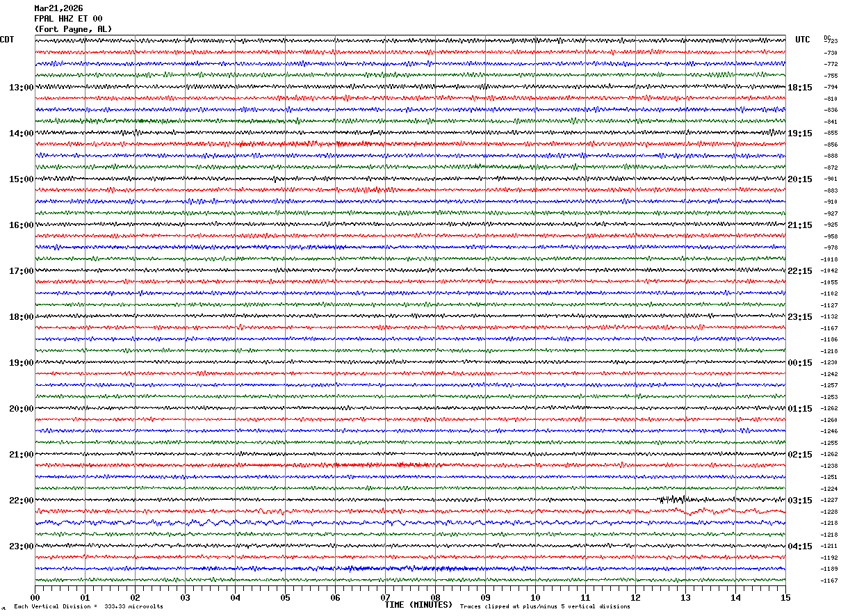Click the 17:00 CDT time label
Viewport: 841px width, 616px height.
[x=21, y=271]
